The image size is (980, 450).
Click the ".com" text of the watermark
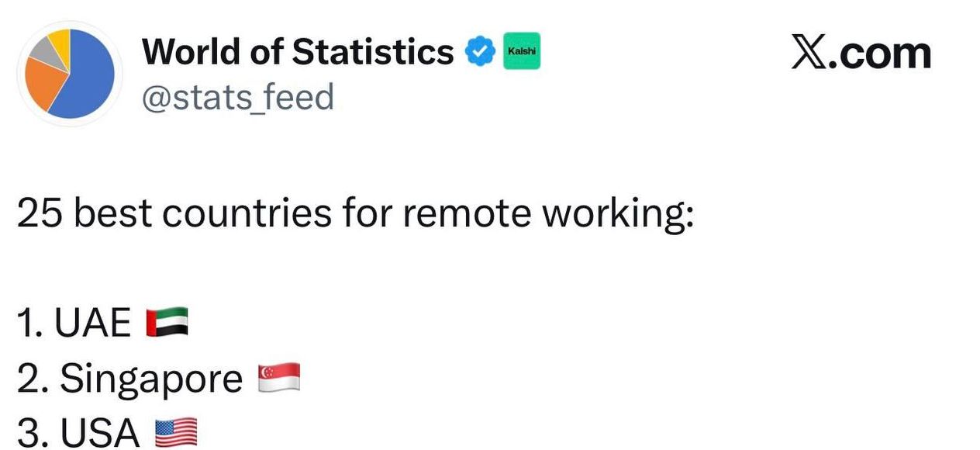pos(882,53)
